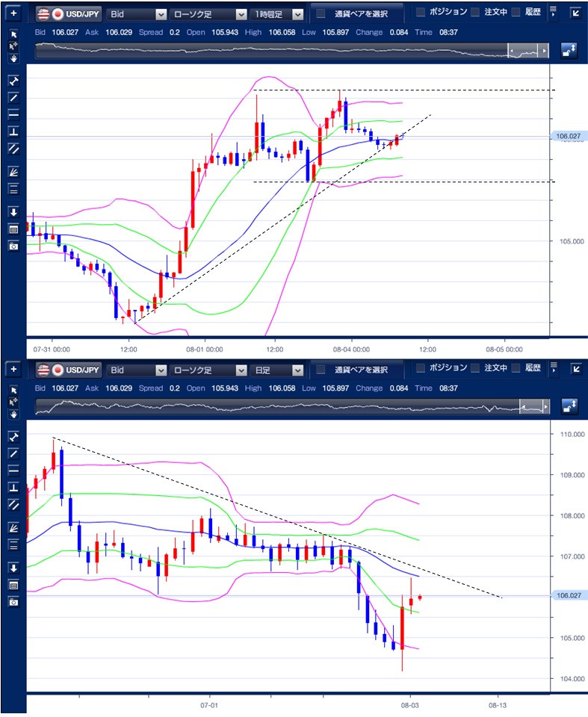The width and height of the screenshot is (588, 717).
Task: Choose Fibonacci fan tool in hourly chart
Action: 13,171
